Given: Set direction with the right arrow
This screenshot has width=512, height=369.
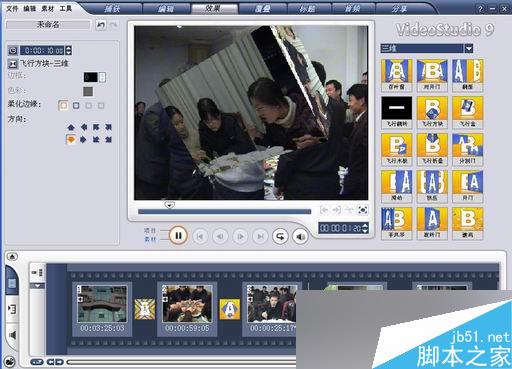Looking at the screenshot, I should [83, 139].
